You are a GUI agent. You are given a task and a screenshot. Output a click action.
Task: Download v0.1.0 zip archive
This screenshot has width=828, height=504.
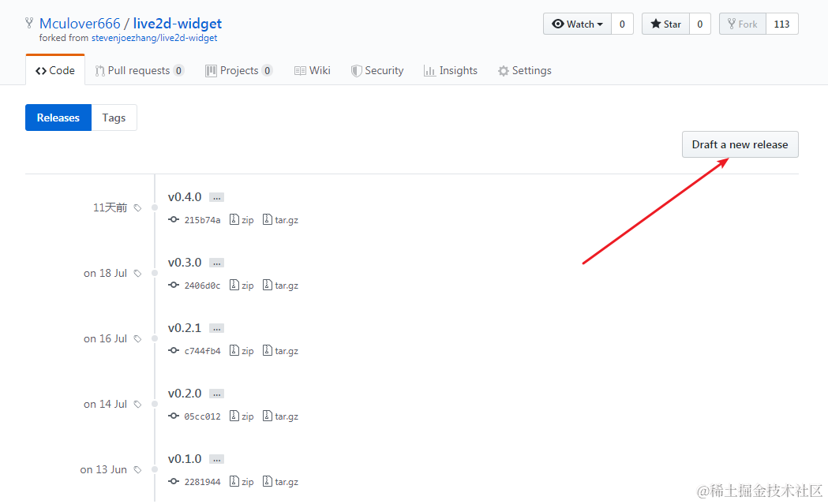point(242,481)
